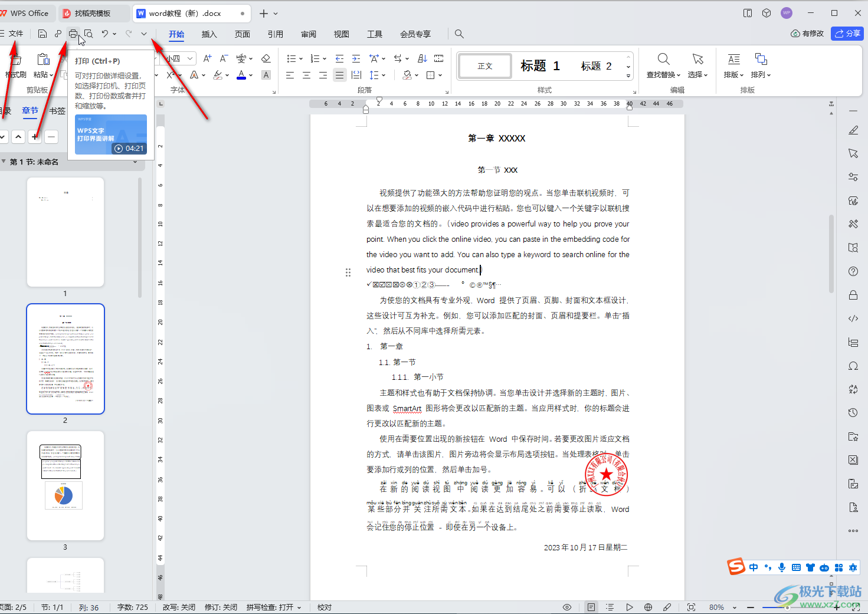The height and width of the screenshot is (614, 868).
Task: Click the lock icon in right sidebar
Action: 853,295
